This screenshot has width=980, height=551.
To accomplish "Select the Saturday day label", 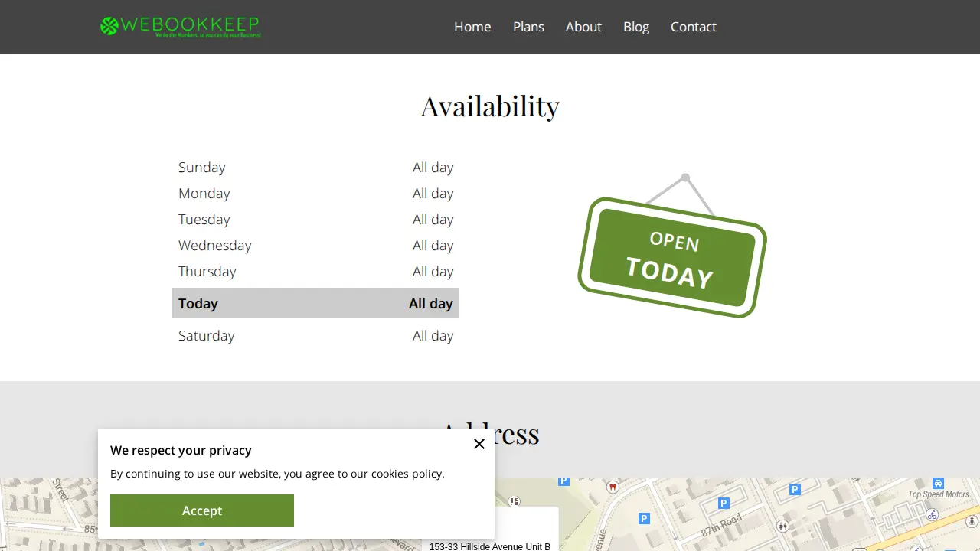I will [207, 336].
